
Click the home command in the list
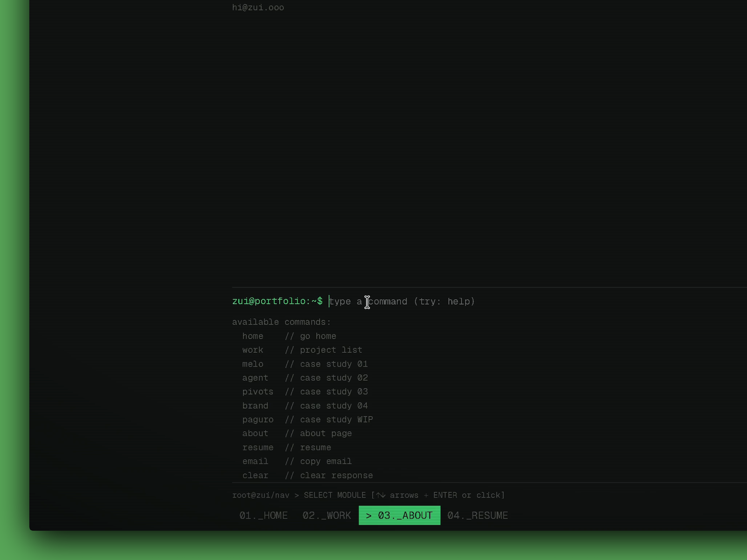pos(253,336)
